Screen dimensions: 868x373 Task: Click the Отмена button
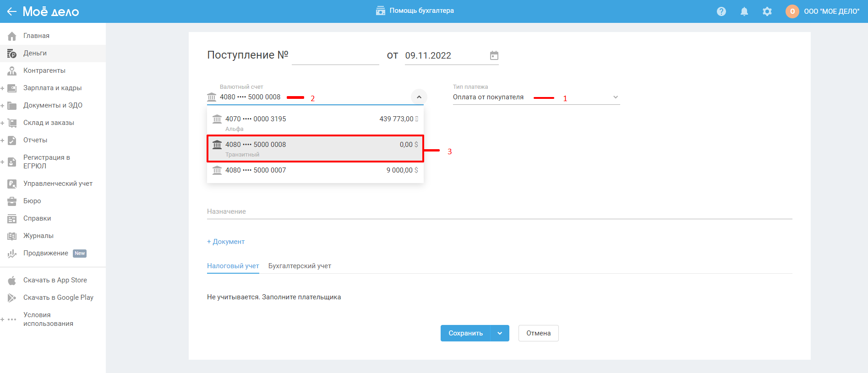[538, 333]
